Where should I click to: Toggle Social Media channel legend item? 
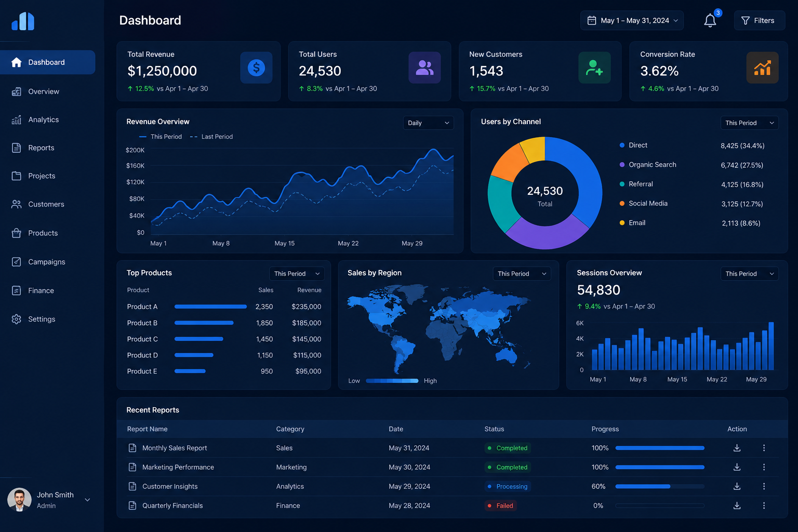pyautogui.click(x=643, y=203)
